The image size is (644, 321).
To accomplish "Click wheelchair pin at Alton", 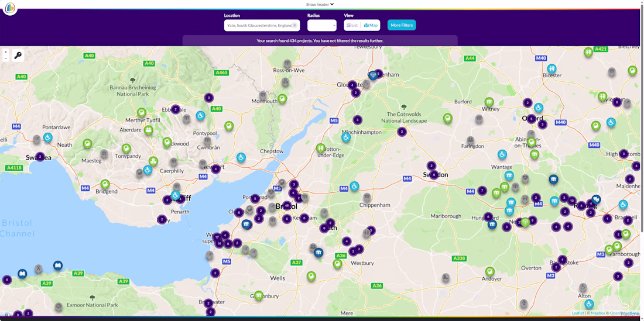I will click(589, 304).
